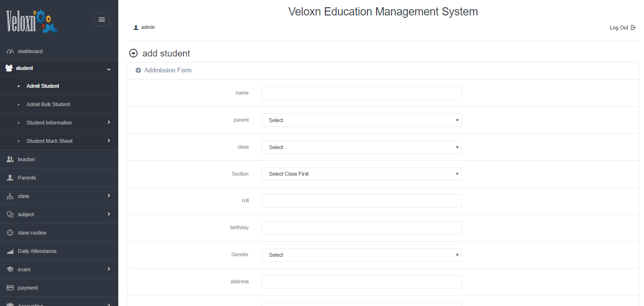Click the name input field
Screen dimensions: 644x306
(361, 93)
